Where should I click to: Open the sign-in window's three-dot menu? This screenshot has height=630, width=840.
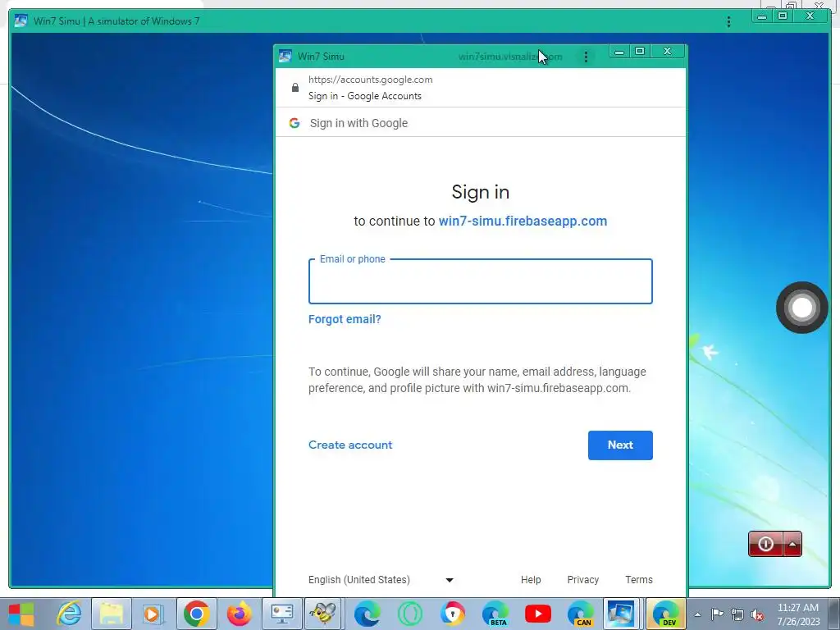[586, 57]
